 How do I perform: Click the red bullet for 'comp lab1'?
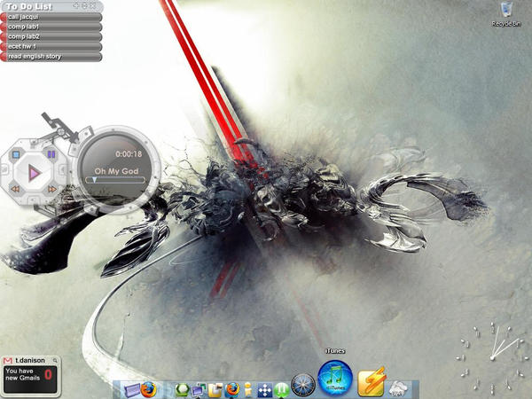pos(4,27)
